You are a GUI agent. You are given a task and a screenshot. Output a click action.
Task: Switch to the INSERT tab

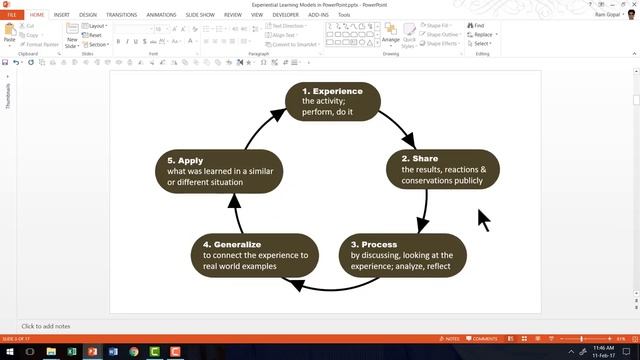click(x=62, y=15)
